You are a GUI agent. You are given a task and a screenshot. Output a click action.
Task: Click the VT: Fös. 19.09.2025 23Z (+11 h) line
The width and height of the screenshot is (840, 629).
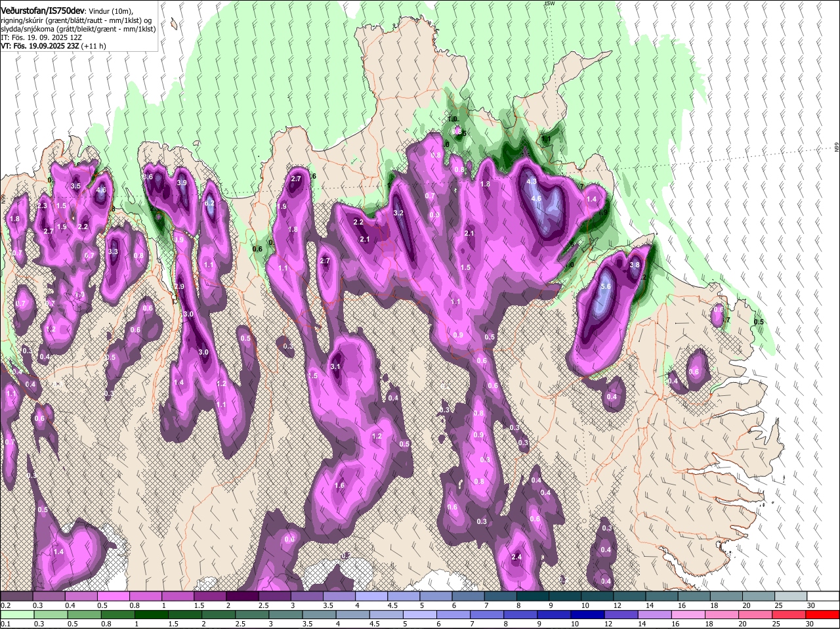point(53,46)
